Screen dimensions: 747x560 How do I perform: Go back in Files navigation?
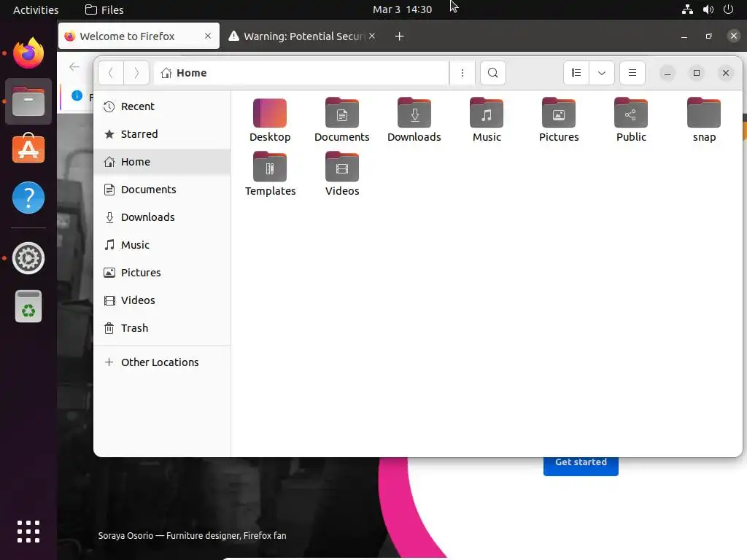[111, 73]
